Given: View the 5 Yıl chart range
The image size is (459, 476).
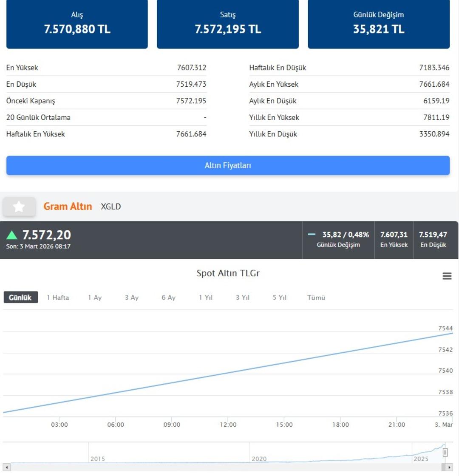Looking at the screenshot, I should coord(280,297).
